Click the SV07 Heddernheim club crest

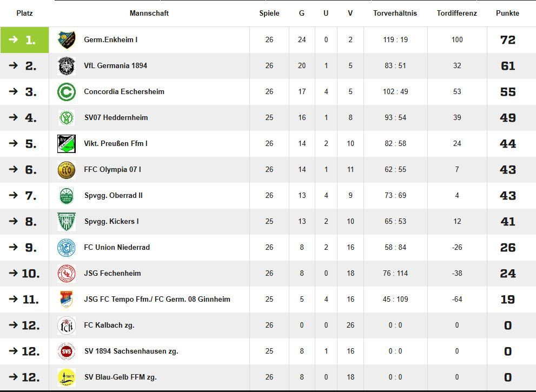click(67, 117)
